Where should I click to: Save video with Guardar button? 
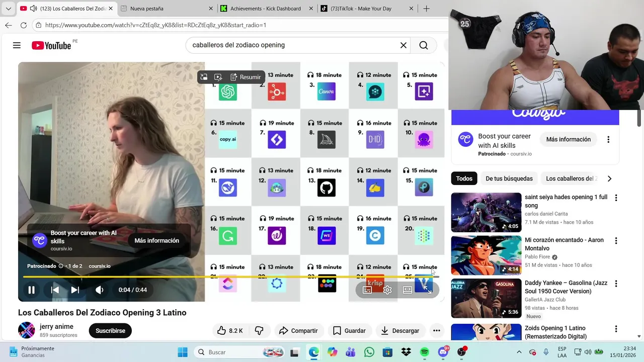click(x=349, y=330)
